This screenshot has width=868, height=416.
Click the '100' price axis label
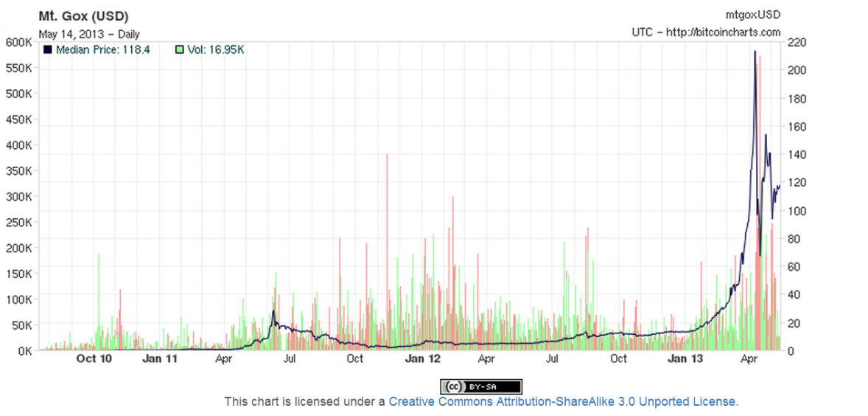[799, 210]
